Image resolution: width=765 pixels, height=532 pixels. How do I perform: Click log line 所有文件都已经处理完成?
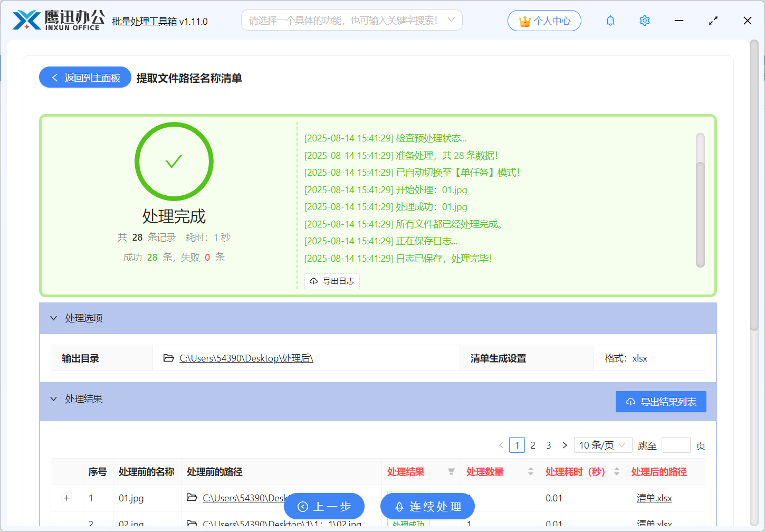pos(404,224)
